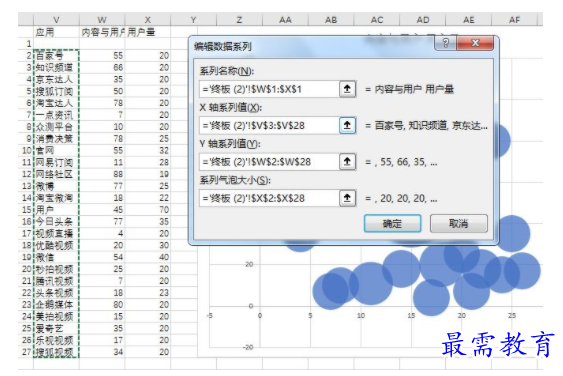The height and width of the screenshot is (376, 563).
Task: Select the cell 视频直播
Action: 56,233
